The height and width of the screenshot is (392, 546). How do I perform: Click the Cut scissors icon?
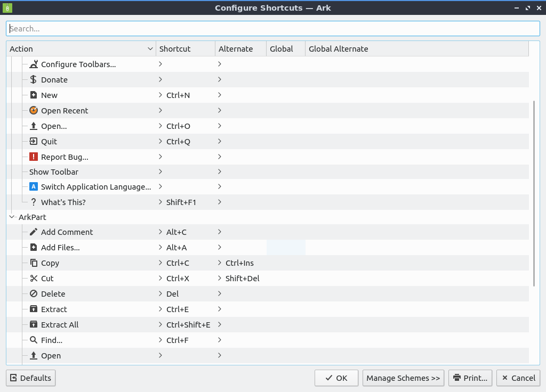pos(34,279)
